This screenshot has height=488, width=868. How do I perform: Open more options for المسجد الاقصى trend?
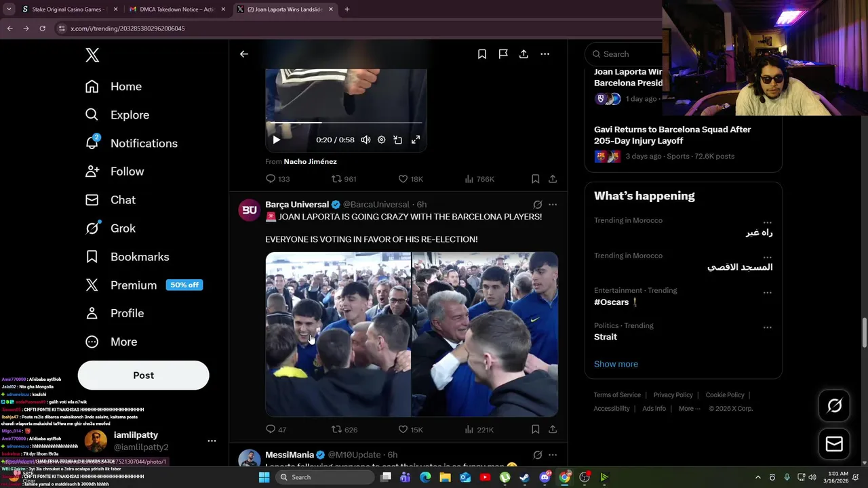pos(767,258)
